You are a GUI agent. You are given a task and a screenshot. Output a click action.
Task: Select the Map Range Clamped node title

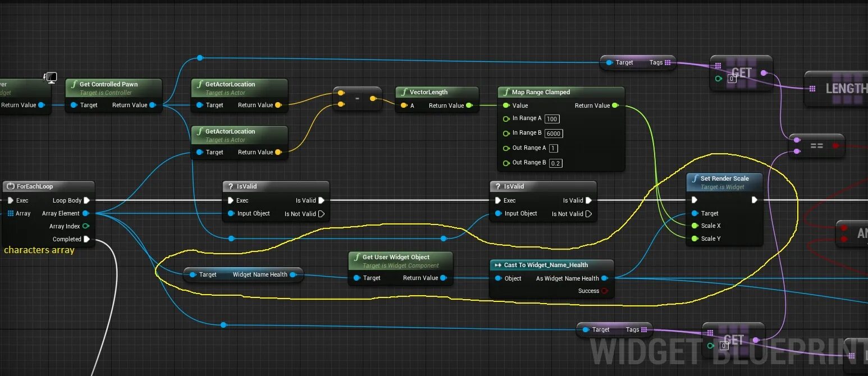[541, 92]
